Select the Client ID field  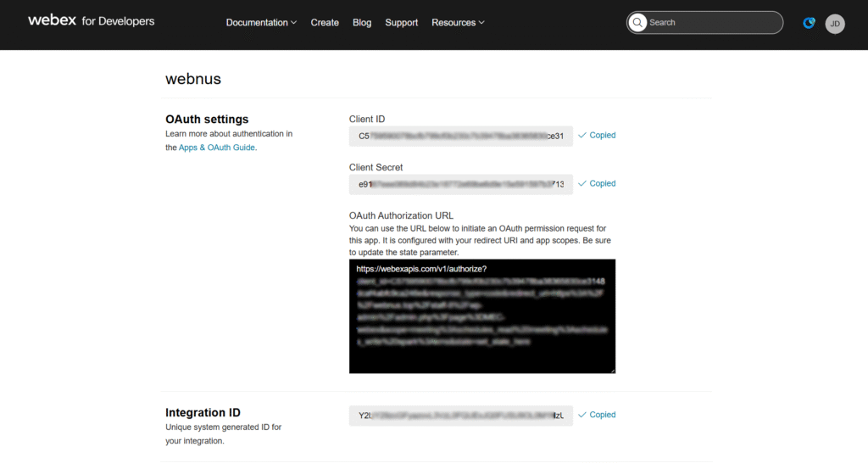[x=460, y=137]
